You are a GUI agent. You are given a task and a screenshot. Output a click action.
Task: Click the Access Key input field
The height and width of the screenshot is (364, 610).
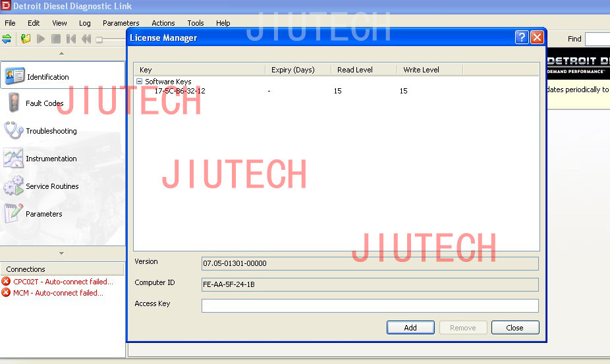[x=370, y=305]
